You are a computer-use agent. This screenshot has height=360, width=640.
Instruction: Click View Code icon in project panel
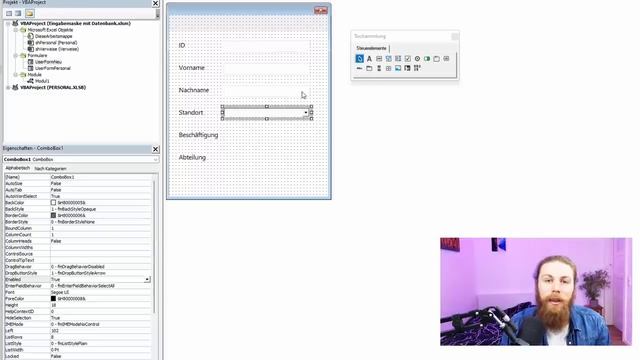(9, 13)
